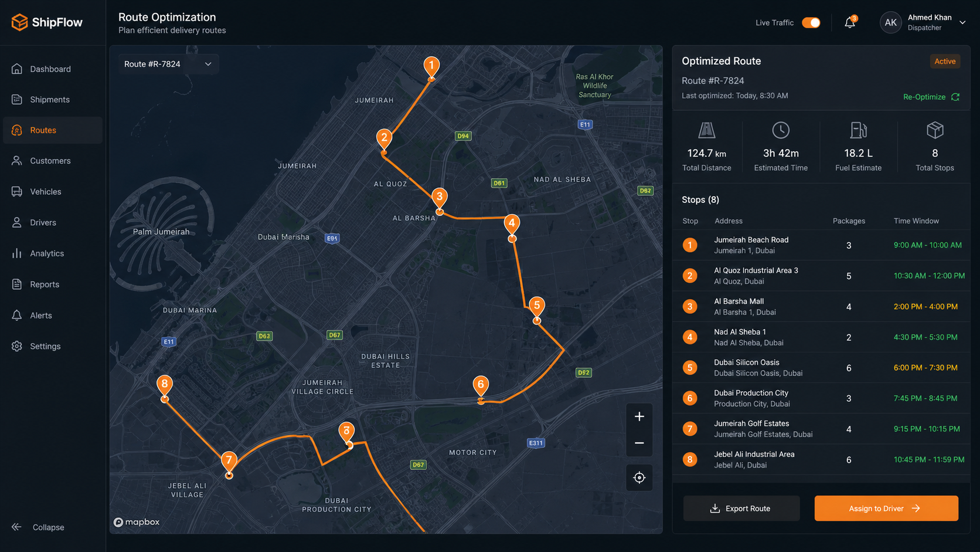Select the Dubai Production City stop
Screen dimensions: 980x552
click(x=821, y=398)
